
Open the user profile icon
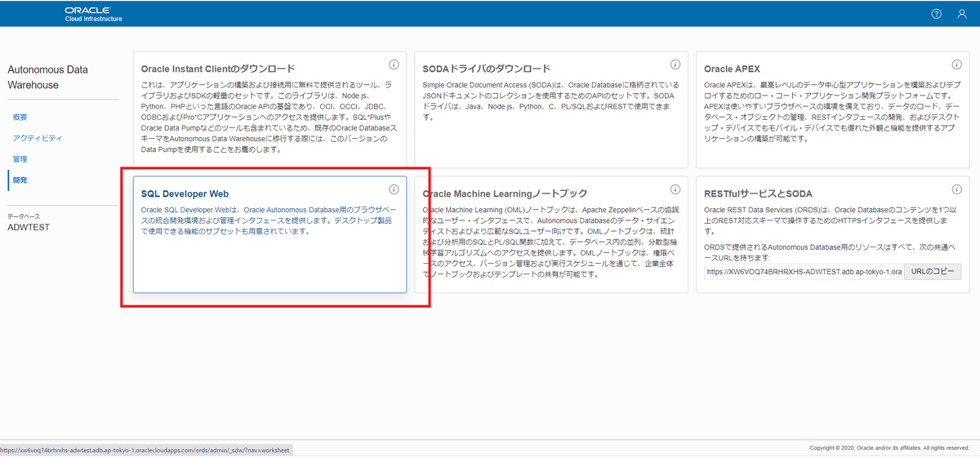[x=962, y=14]
